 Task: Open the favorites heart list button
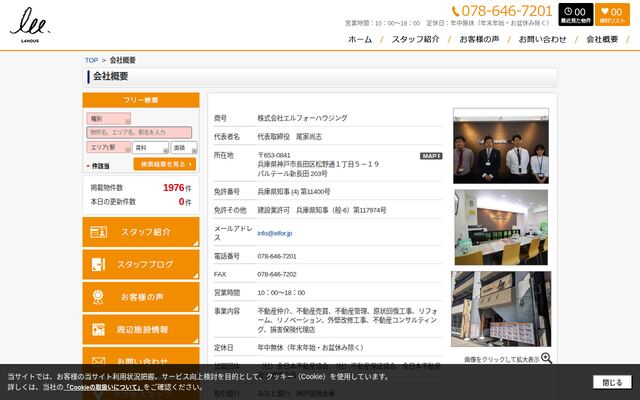coord(612,14)
